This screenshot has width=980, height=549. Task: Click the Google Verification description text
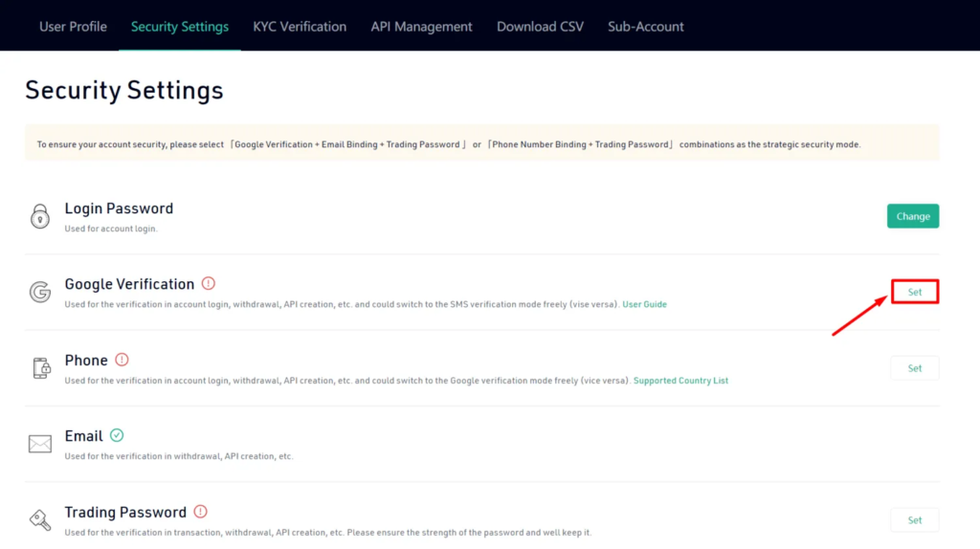click(x=342, y=304)
